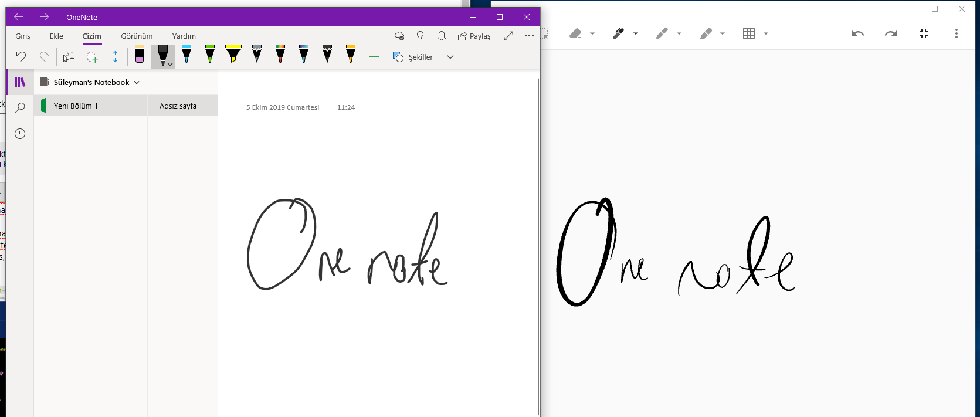Toggle the grid in right window
980x417 pixels.
749,33
